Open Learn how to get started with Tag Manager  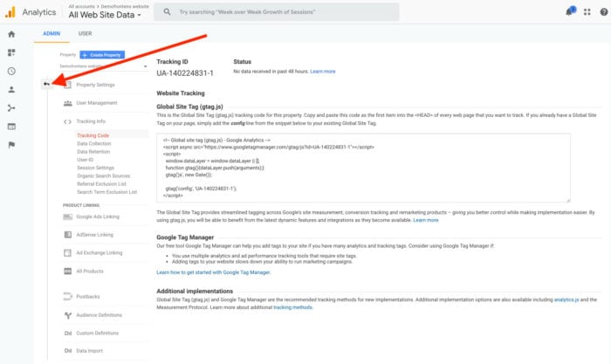(x=214, y=272)
